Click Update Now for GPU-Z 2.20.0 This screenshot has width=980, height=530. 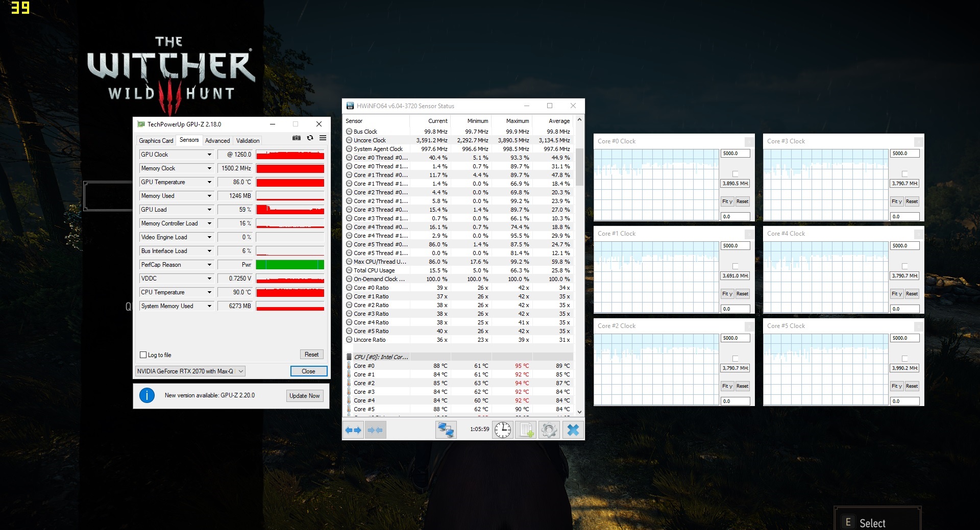305,396
